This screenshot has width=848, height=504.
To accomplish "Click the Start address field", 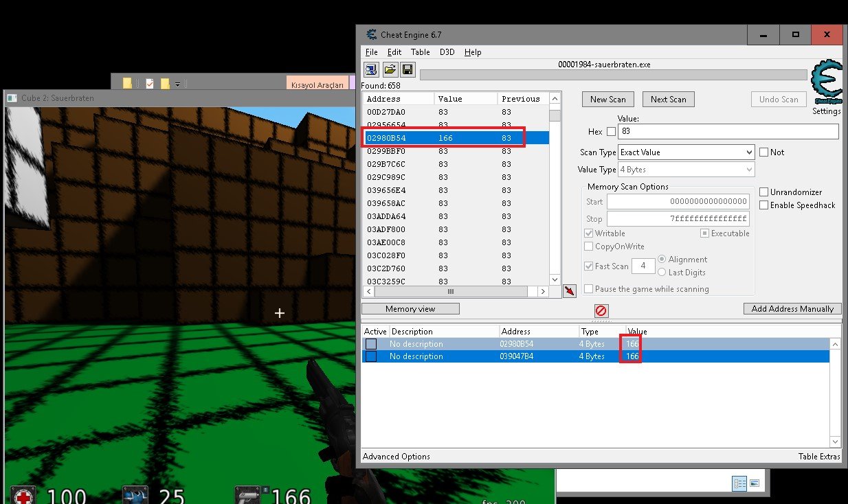I will 678,202.
